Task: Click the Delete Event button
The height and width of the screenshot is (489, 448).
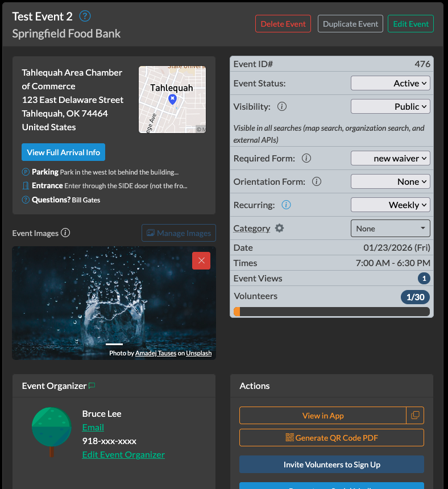Action: (x=283, y=24)
